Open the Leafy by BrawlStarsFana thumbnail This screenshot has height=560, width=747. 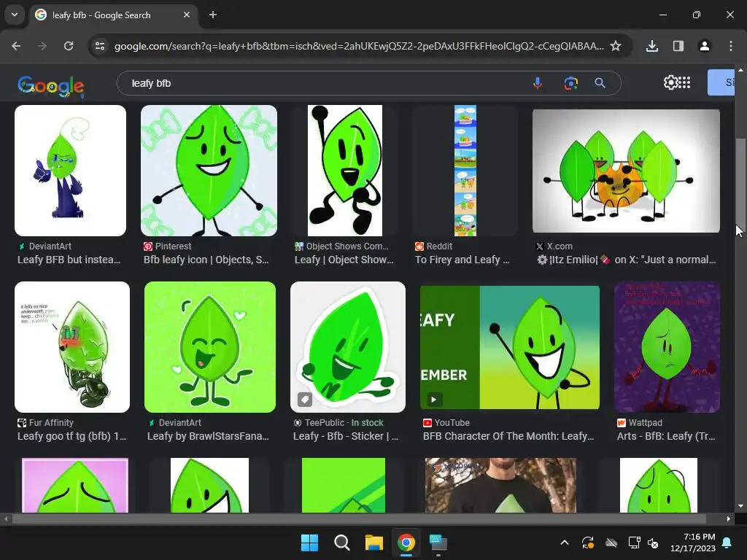coord(210,346)
